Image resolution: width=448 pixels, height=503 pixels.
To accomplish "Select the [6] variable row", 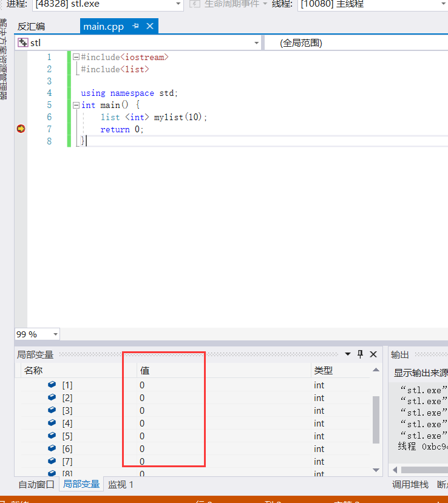I will click(195, 449).
